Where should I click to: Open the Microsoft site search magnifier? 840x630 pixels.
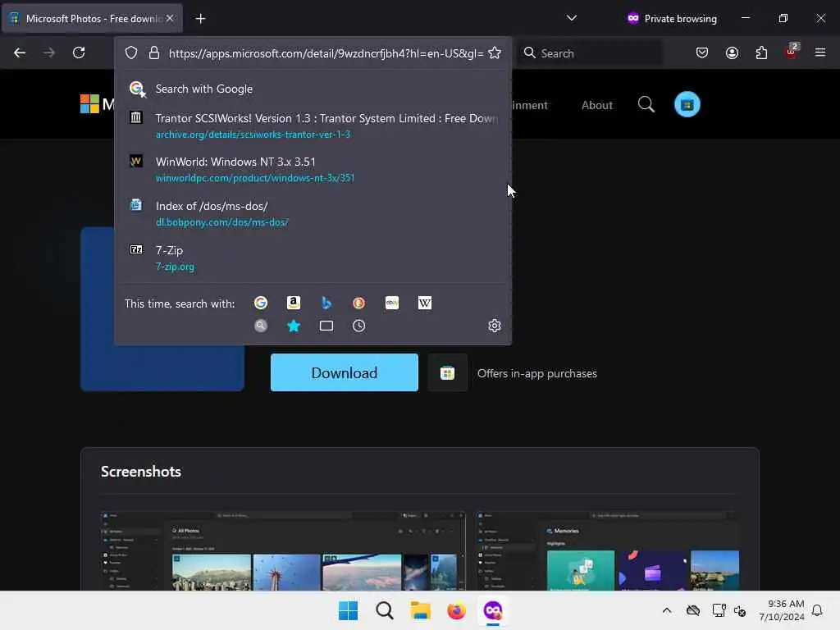pos(646,104)
